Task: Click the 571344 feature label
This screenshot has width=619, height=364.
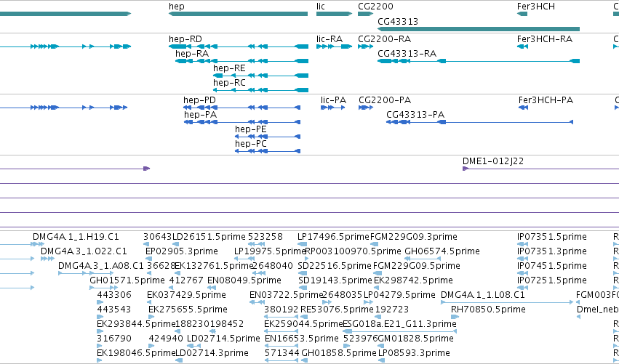Action: pos(282,353)
